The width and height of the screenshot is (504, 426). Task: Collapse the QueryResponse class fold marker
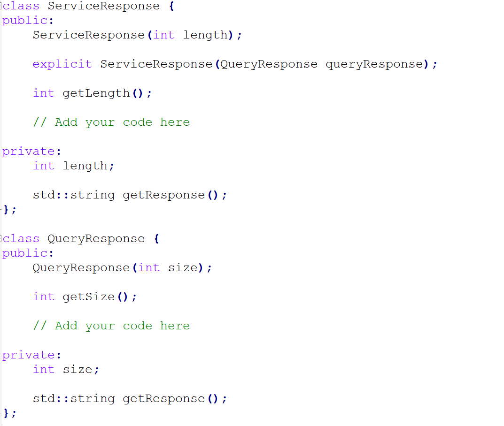pyautogui.click(x=1, y=238)
